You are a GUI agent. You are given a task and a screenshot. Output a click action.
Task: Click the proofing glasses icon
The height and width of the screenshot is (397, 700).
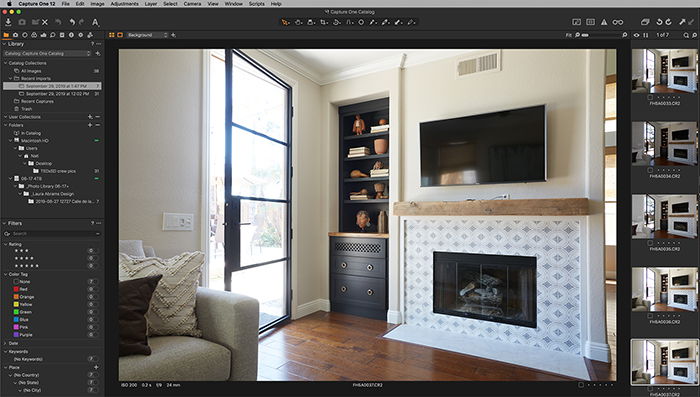pyautogui.click(x=617, y=22)
